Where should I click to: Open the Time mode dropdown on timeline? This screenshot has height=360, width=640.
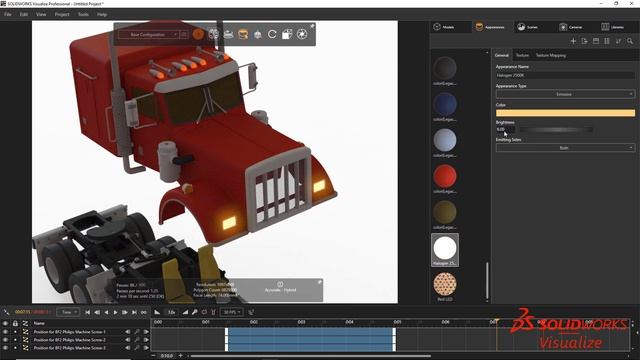[68, 312]
